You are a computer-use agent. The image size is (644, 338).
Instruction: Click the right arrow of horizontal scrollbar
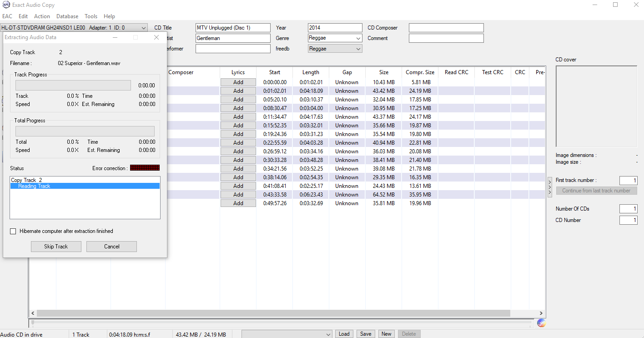(x=541, y=313)
